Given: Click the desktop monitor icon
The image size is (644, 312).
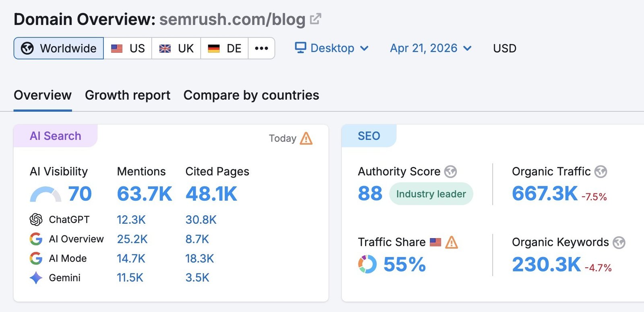Looking at the screenshot, I should [x=301, y=48].
